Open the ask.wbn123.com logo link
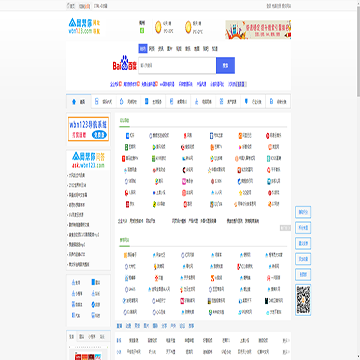360x360 pixels. pos(88,160)
